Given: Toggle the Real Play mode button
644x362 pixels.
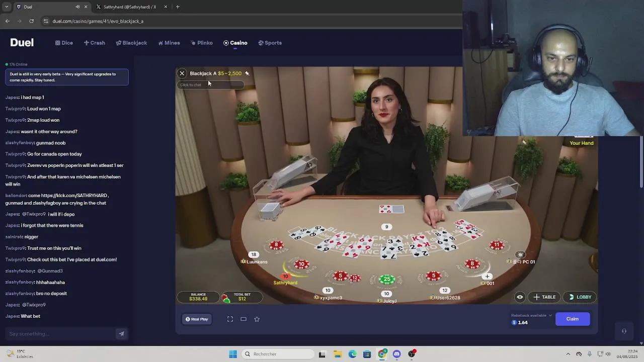Looking at the screenshot, I should (197, 319).
